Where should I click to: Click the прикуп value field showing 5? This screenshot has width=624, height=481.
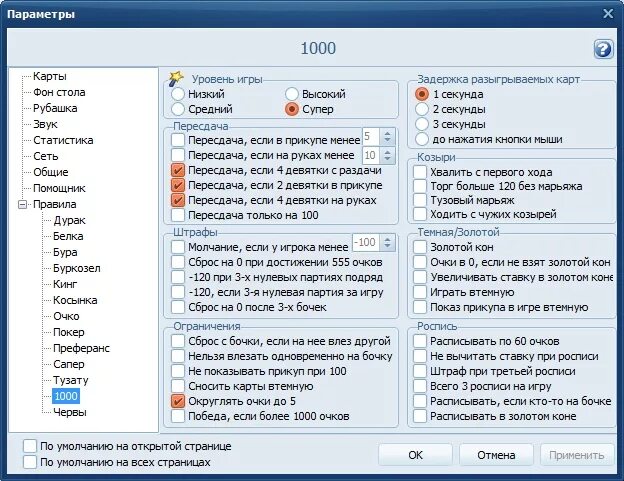tap(370, 137)
